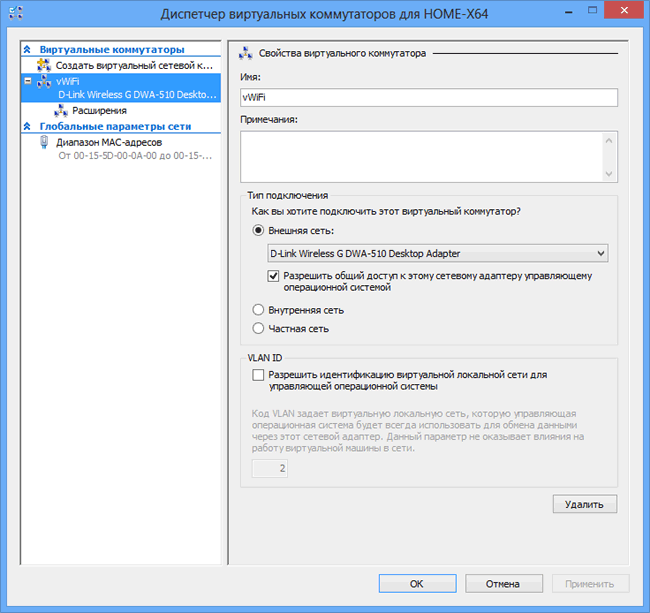Click the vWiFi switch network icon
Image resolution: width=650 pixels, height=613 pixels.
pyautogui.click(x=44, y=82)
